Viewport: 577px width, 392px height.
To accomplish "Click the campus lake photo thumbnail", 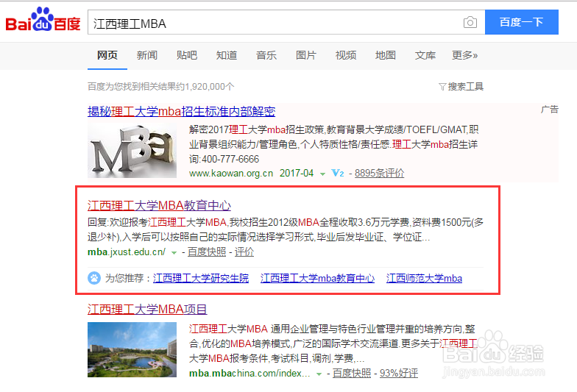I will (132, 350).
